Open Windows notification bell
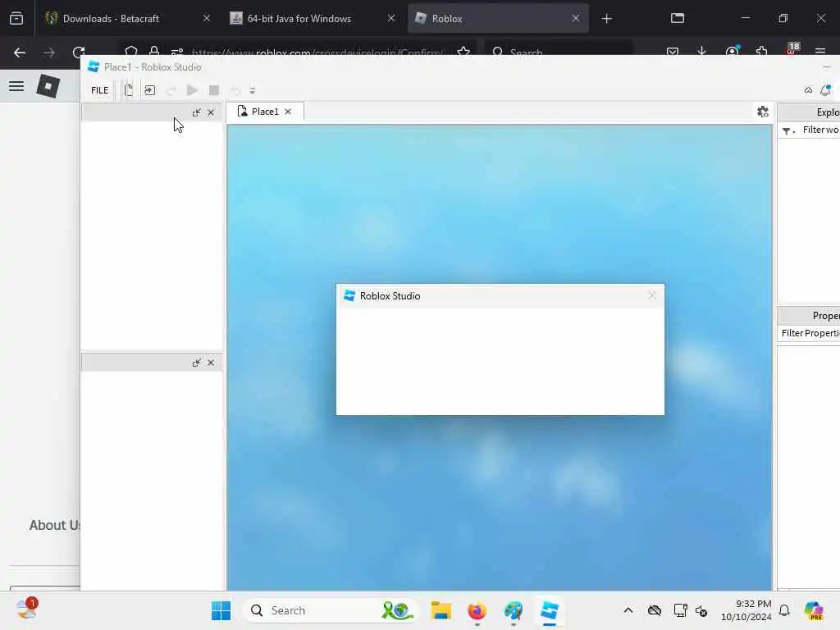The height and width of the screenshot is (630, 840). (x=784, y=610)
